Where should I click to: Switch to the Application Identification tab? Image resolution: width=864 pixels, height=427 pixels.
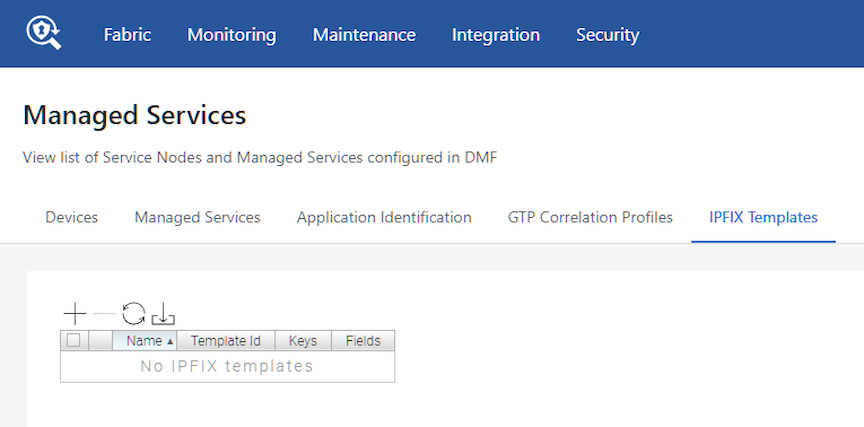(x=384, y=217)
